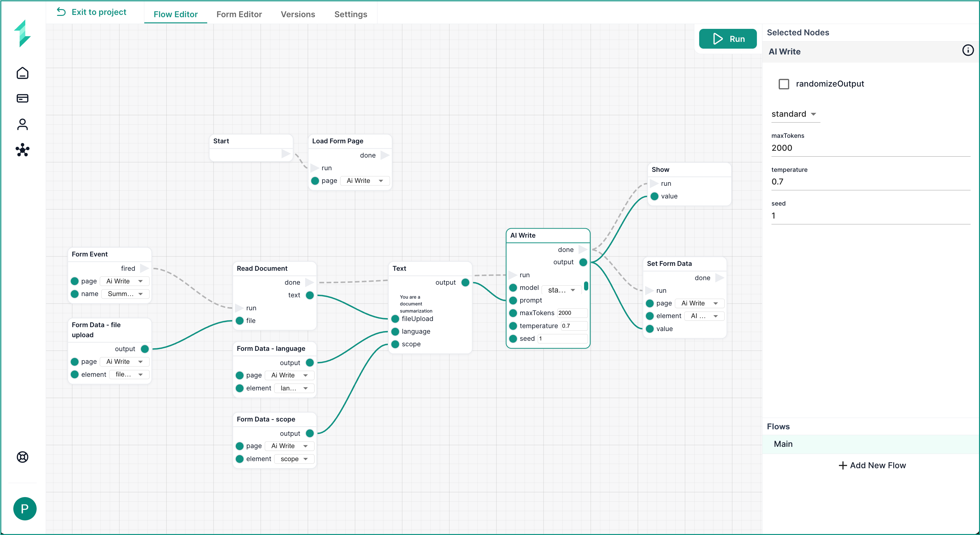980x535 pixels.
Task: Click the app logo at top left
Action: (22, 33)
